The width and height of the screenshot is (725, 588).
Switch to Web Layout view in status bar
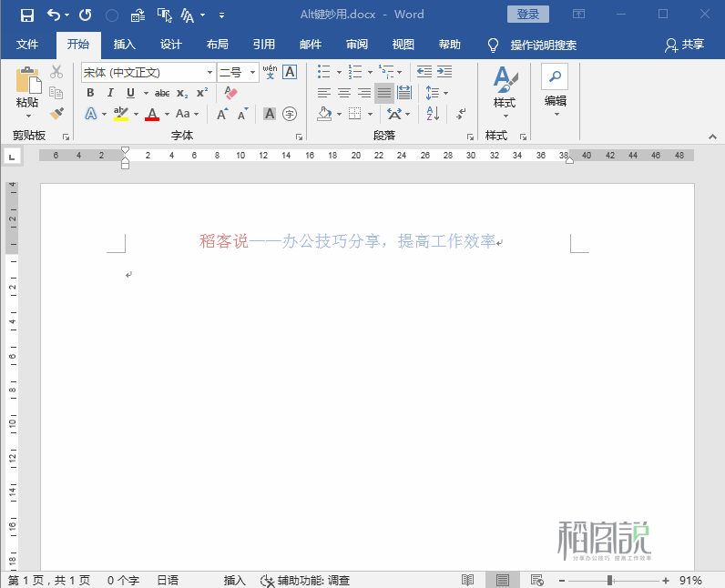pyautogui.click(x=536, y=580)
